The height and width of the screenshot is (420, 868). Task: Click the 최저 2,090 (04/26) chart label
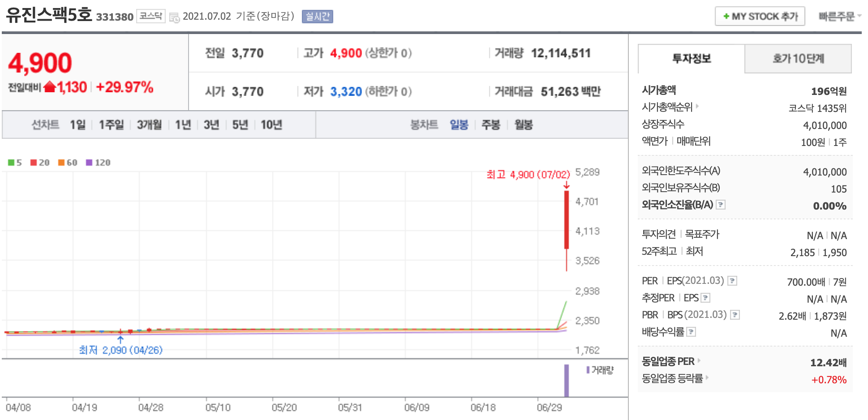point(120,350)
